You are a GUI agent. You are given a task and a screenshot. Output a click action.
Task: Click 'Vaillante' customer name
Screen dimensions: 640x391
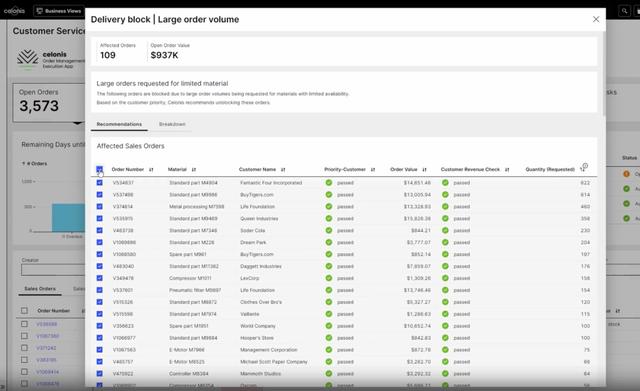tap(249, 314)
